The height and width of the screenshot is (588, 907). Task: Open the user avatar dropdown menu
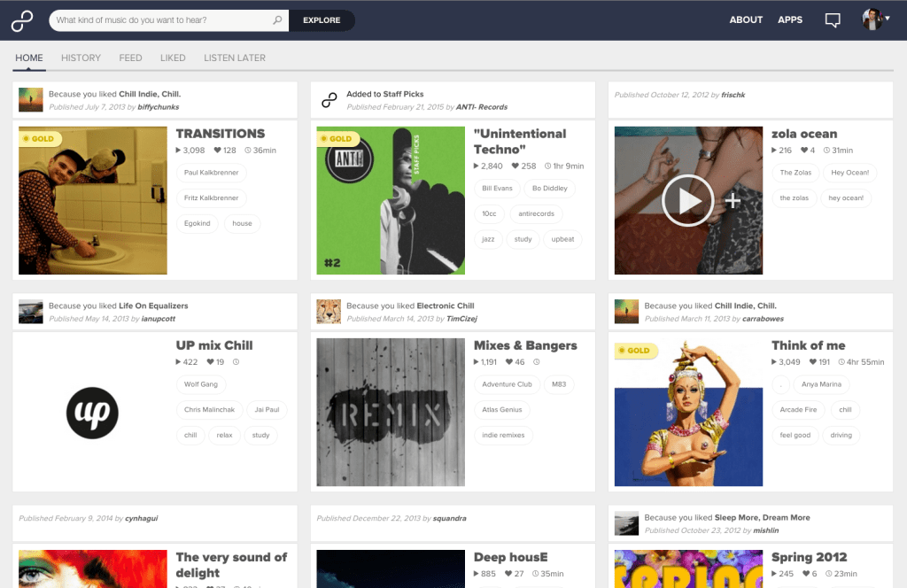click(875, 19)
